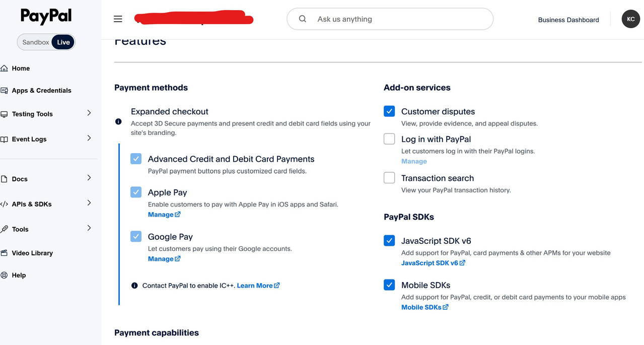Click the KC profile avatar
The width and height of the screenshot is (644, 345).
tap(630, 19)
